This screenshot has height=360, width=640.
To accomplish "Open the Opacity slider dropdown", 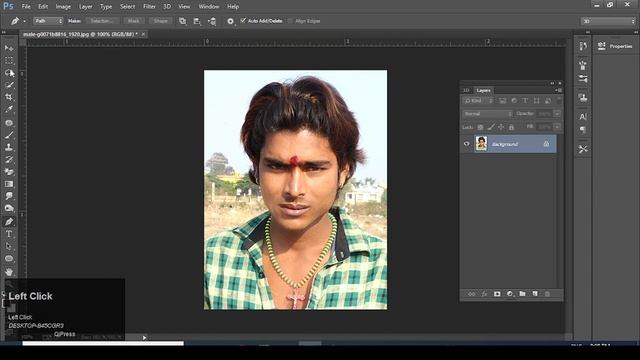I will pos(557,114).
